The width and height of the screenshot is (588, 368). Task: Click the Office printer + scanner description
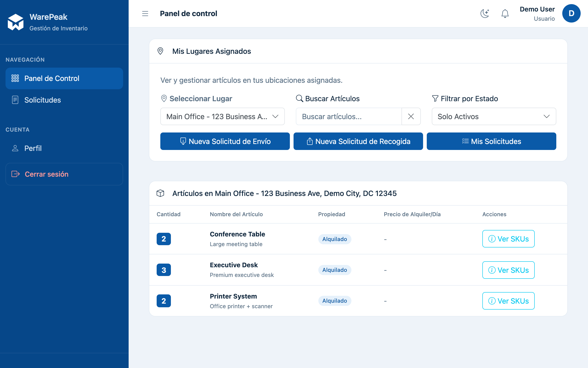tap(241, 306)
